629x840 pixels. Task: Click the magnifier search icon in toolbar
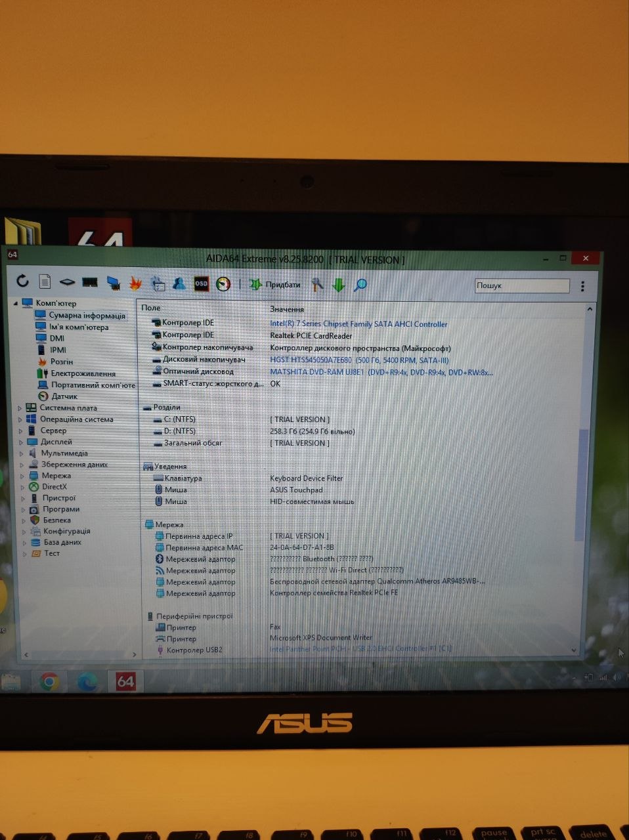[x=360, y=285]
